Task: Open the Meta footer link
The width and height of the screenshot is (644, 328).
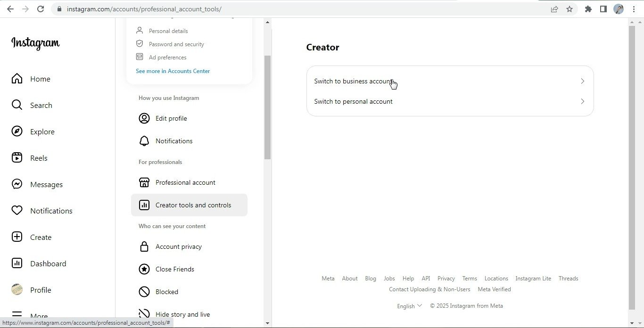Action: [328, 279]
